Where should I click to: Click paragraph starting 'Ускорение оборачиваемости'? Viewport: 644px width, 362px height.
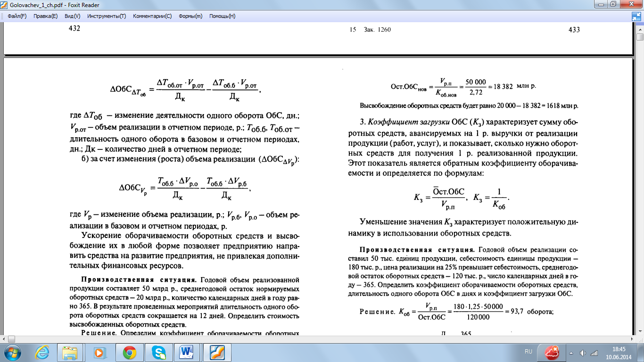185,250
